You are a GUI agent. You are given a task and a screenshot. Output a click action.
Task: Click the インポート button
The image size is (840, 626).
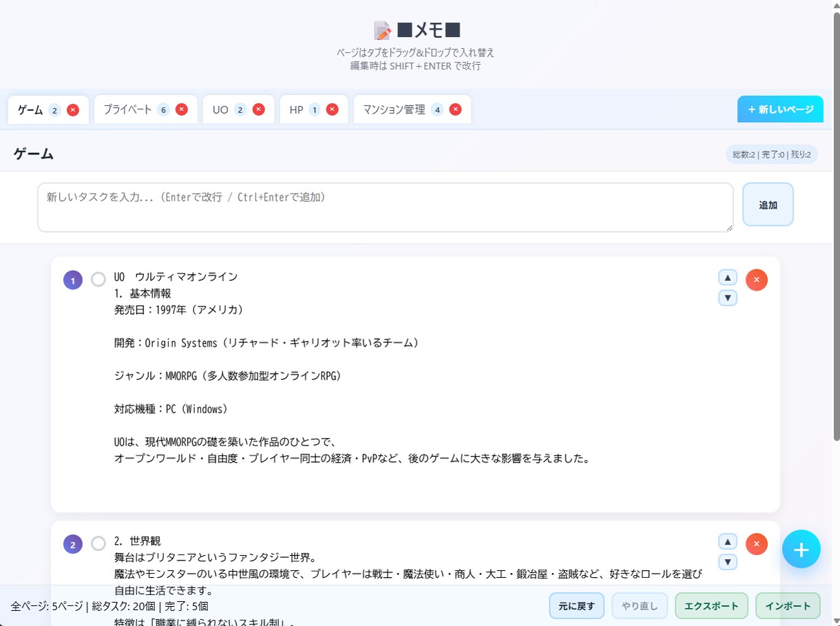[x=788, y=606]
